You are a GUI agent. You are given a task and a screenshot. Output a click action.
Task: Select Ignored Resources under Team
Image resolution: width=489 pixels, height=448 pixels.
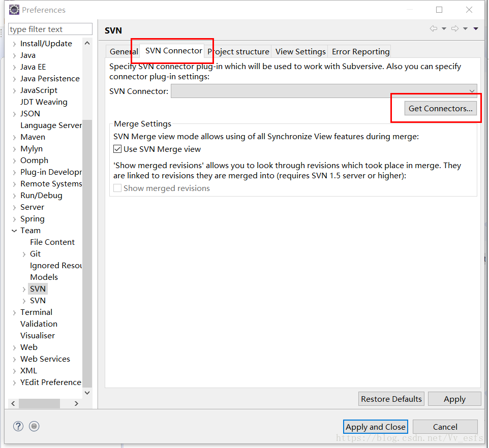click(x=55, y=266)
